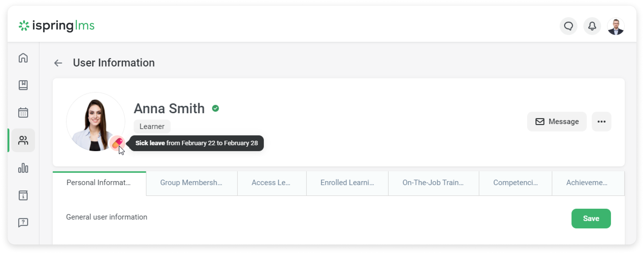The image size is (644, 254).
Task: Switch to the Group Membership tab
Action: point(191,183)
